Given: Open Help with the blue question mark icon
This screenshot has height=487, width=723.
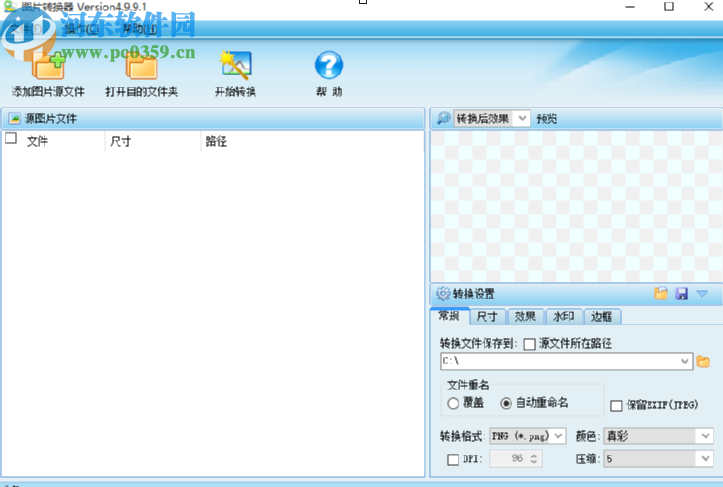Looking at the screenshot, I should [x=329, y=65].
